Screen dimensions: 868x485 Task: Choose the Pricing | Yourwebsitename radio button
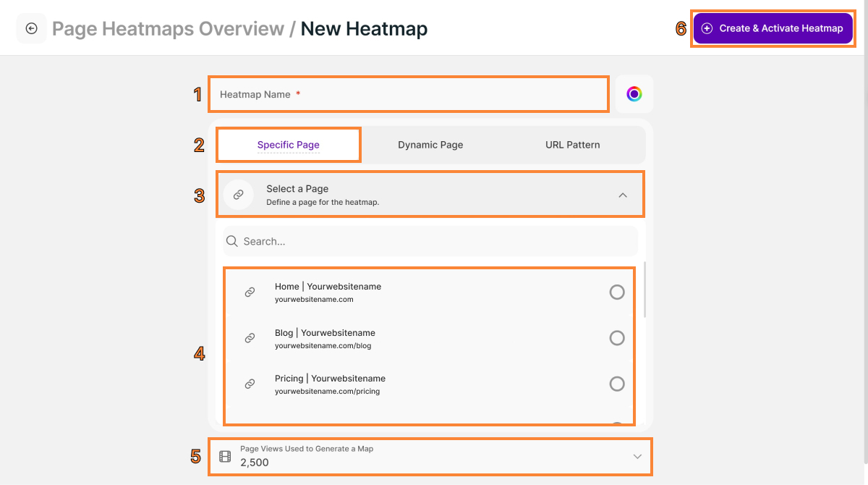pyautogui.click(x=617, y=384)
